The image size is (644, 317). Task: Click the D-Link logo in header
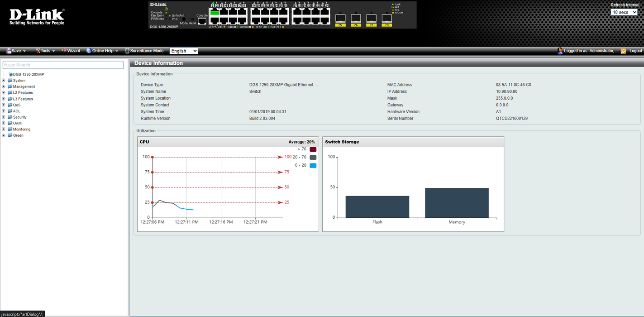tap(37, 17)
